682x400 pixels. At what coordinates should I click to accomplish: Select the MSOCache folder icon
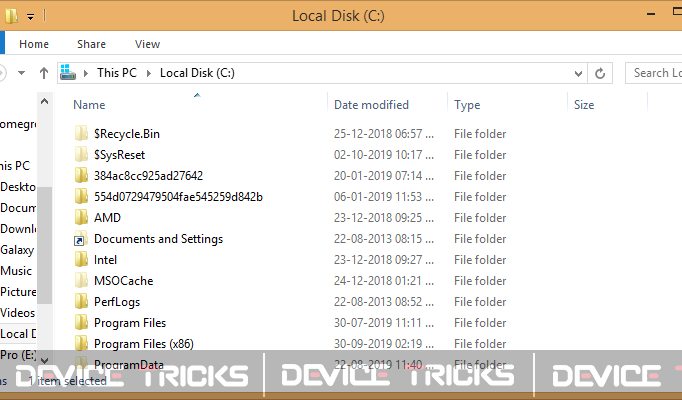coord(81,280)
